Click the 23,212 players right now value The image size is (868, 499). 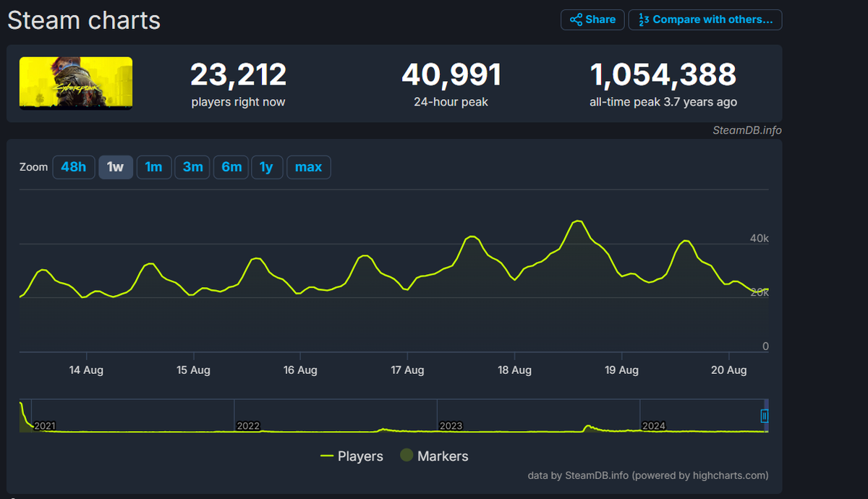click(239, 74)
